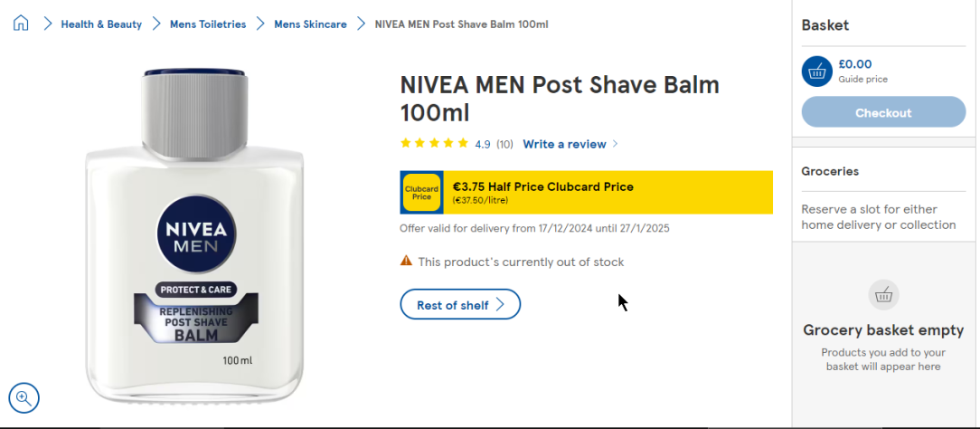The image size is (980, 429).
Task: Click chevron before NIVEA MEN breadcrumb text
Action: click(x=361, y=24)
